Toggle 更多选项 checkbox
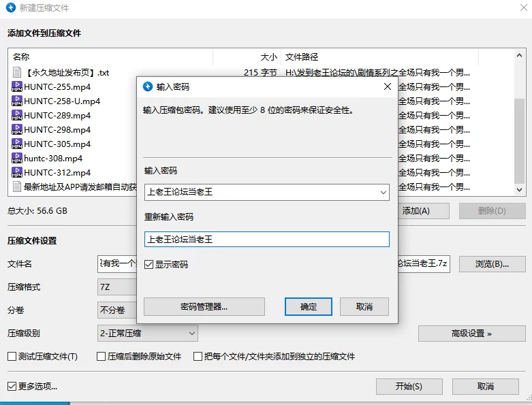 [x=12, y=386]
